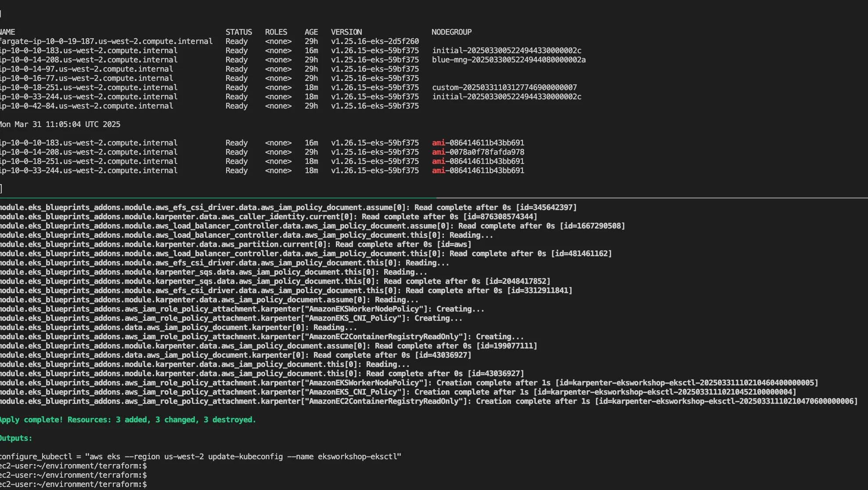The image size is (868, 490).
Task: Click the AMI id for node ip-10-0-10-183
Action: (478, 143)
